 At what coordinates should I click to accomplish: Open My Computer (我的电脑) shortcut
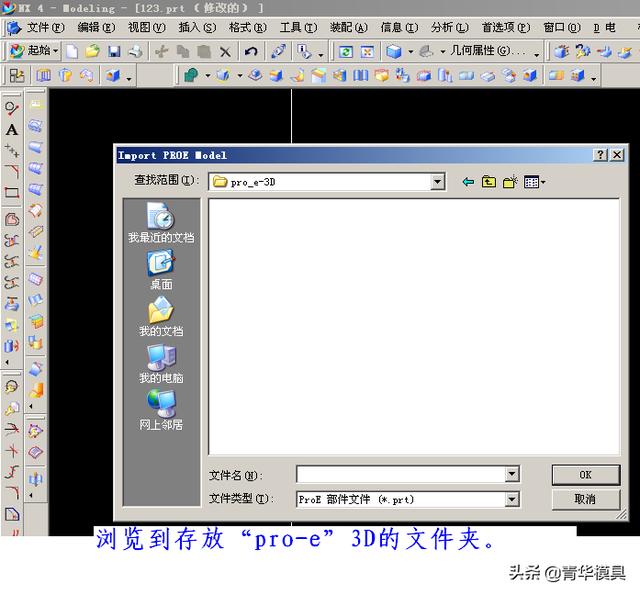click(161, 364)
